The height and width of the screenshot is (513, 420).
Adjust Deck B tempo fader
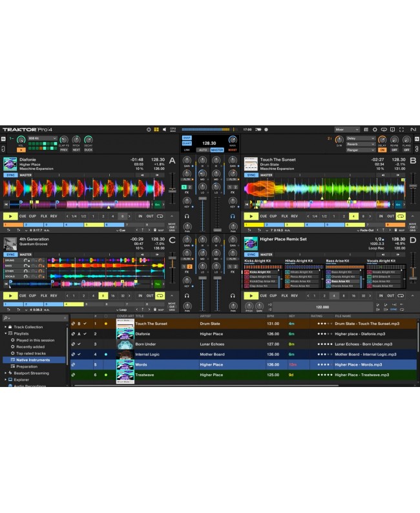[x=413, y=187]
